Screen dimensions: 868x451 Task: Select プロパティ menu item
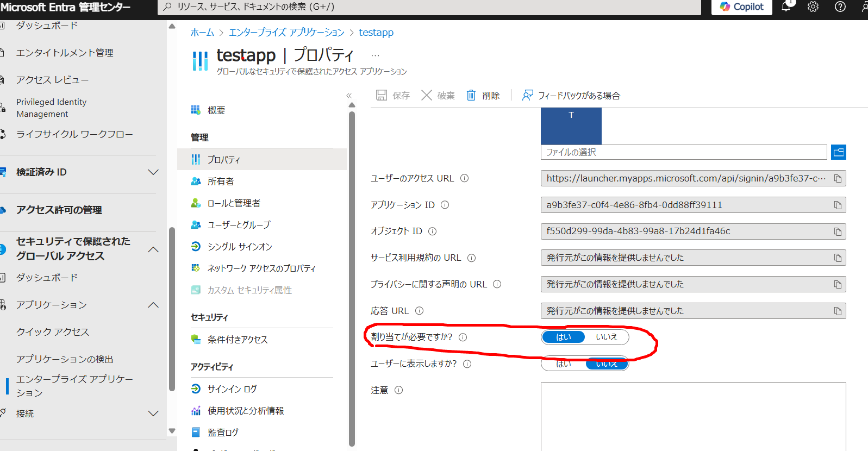point(262,160)
